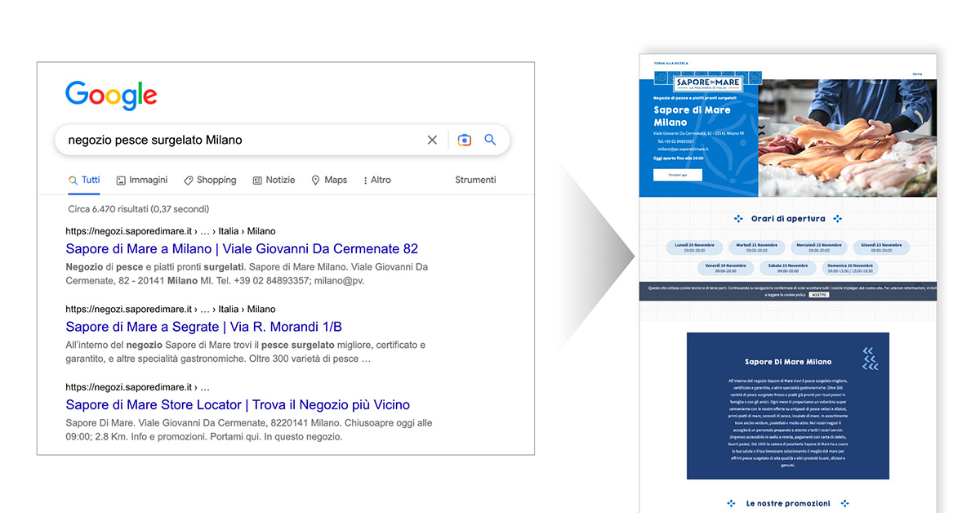Open result 'Sapore di Mare Store Locator'
The height and width of the screenshot is (513, 980).
pyautogui.click(x=238, y=404)
